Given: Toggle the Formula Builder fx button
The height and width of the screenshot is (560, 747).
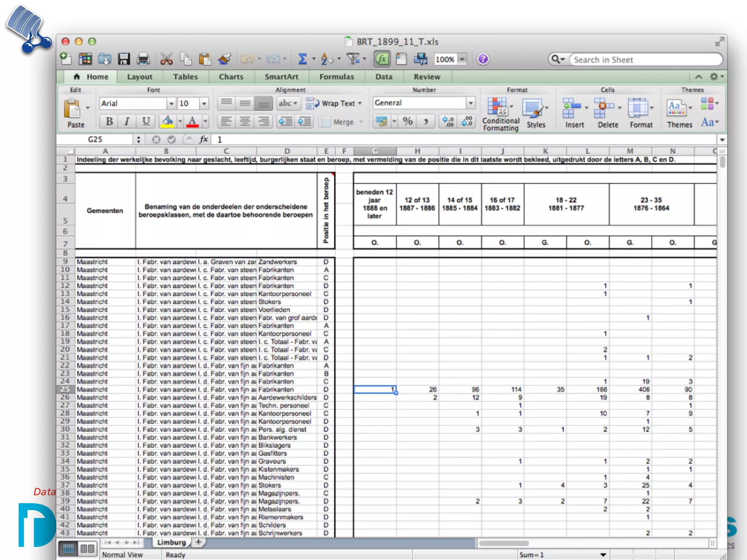Looking at the screenshot, I should [x=382, y=59].
